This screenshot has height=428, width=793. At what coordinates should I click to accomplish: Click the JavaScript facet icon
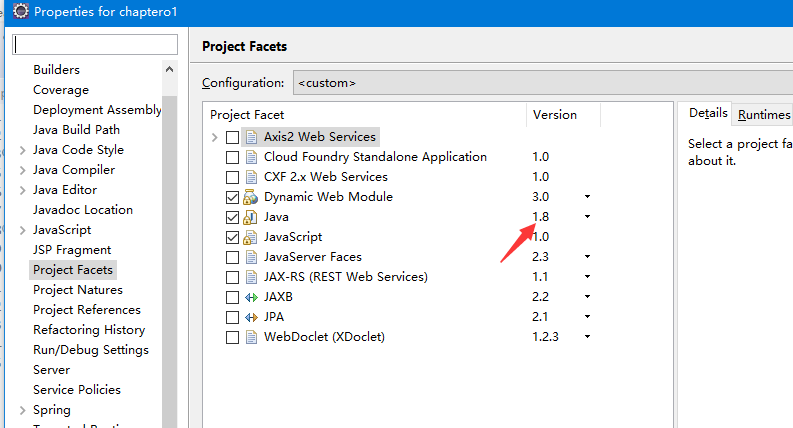(x=251, y=237)
